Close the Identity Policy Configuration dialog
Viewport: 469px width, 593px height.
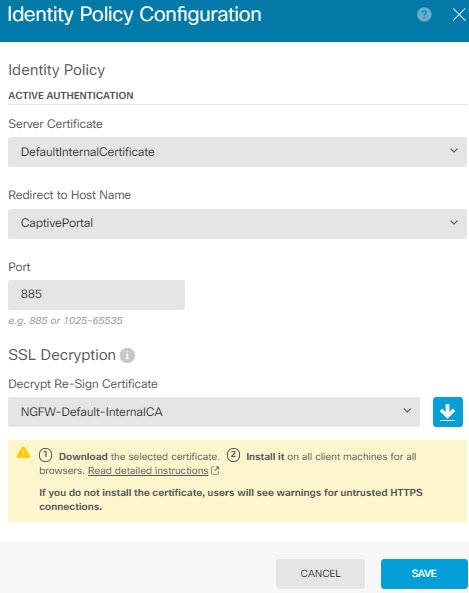click(x=459, y=15)
